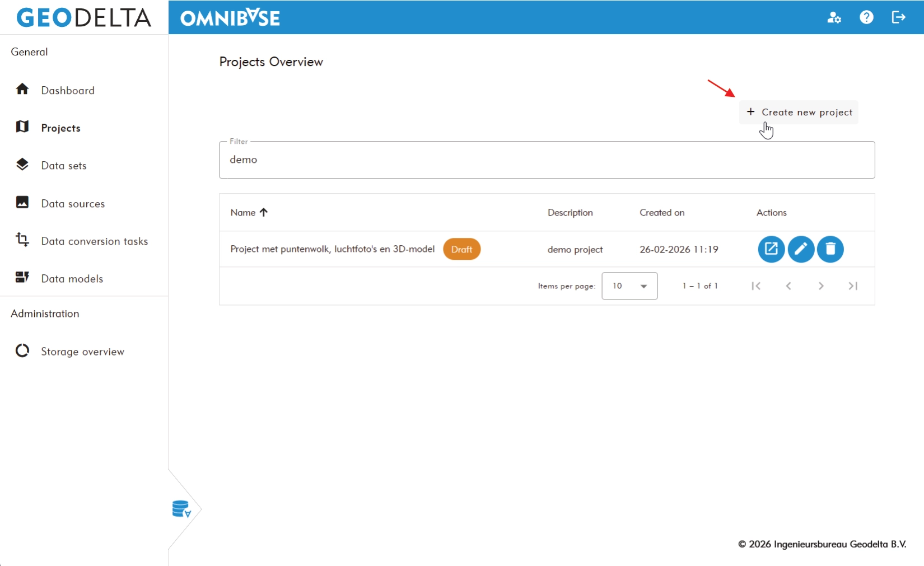Click the database icon on sidebar edge
The height and width of the screenshot is (566, 924).
[x=181, y=509]
